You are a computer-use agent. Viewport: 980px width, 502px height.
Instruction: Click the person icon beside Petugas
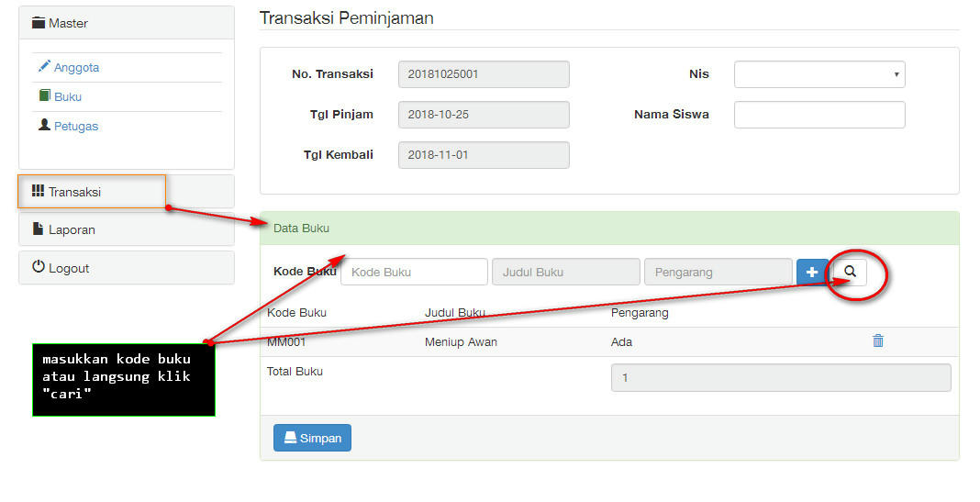[x=44, y=125]
